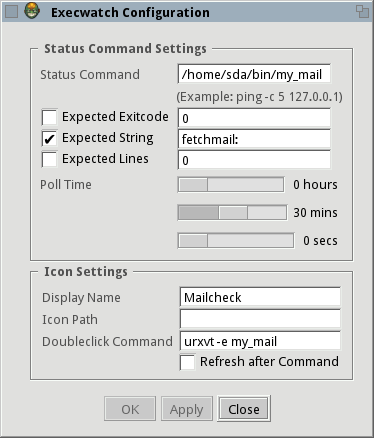Viewport: 374px width, 438px height.
Task: Enable the Expected Exitcode checkbox
Action: (x=49, y=117)
